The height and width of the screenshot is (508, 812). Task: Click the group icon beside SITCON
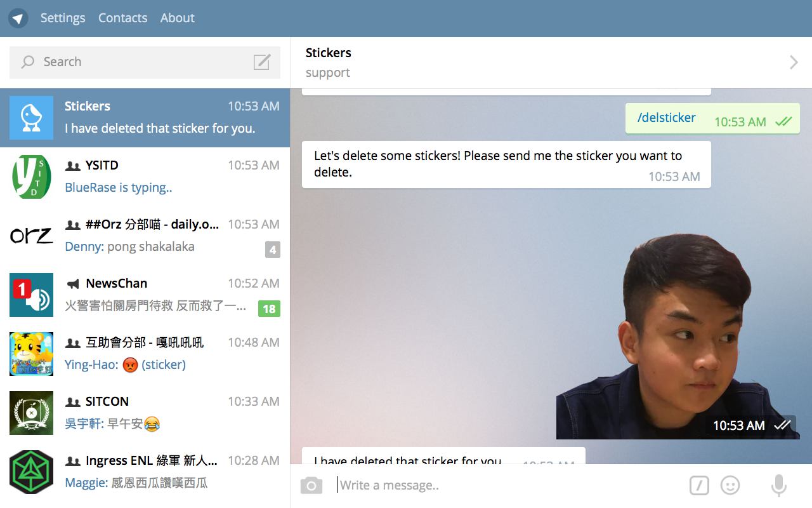pyautogui.click(x=73, y=402)
